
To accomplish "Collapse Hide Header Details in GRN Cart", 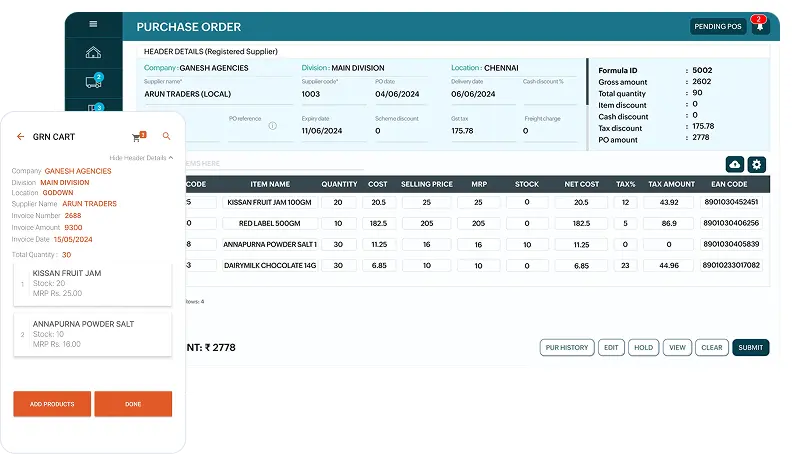I will click(141, 158).
